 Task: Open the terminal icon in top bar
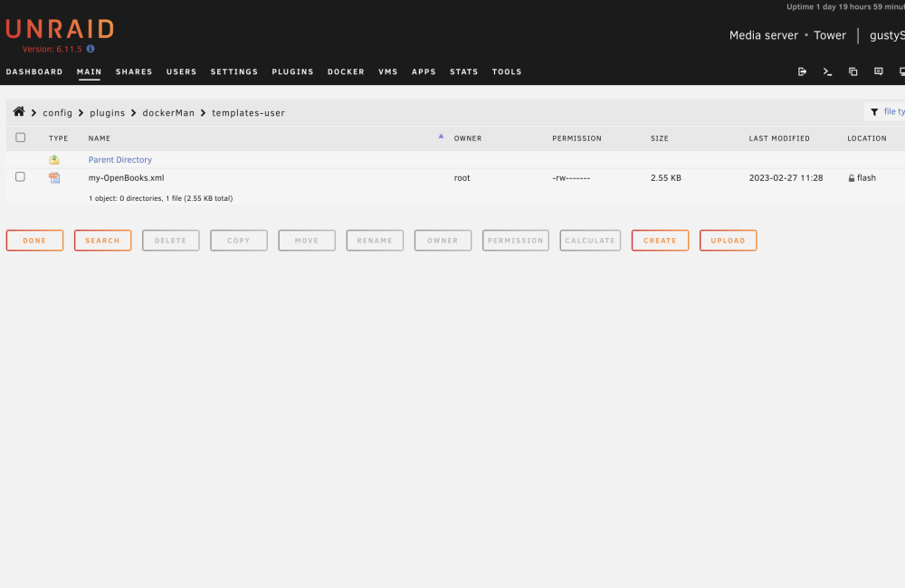coord(828,71)
